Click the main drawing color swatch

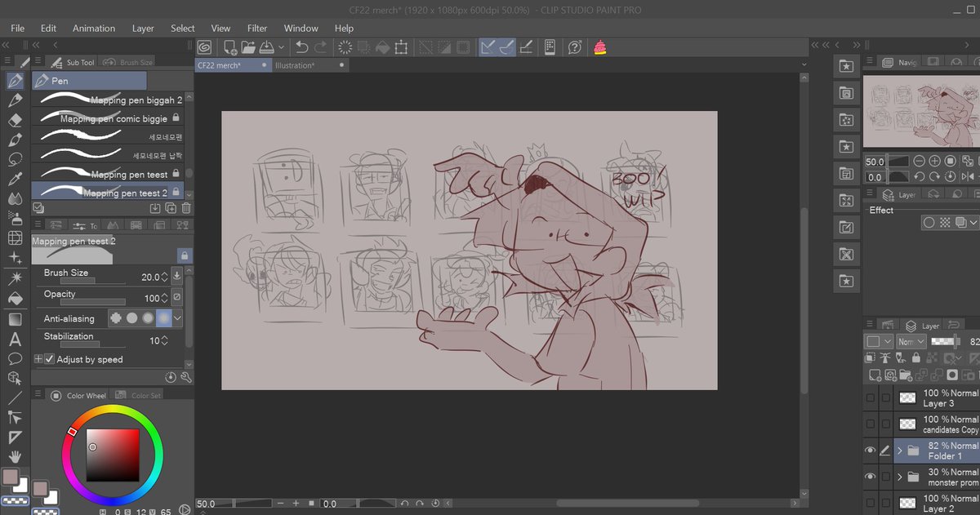(x=11, y=477)
